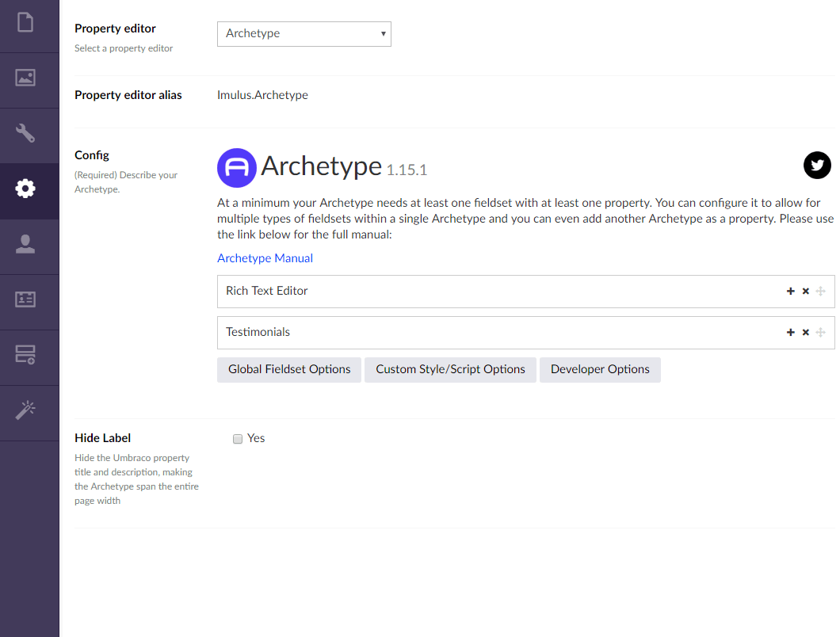This screenshot has width=840, height=637.
Task: Open the Members card section
Action: pyautogui.click(x=25, y=299)
